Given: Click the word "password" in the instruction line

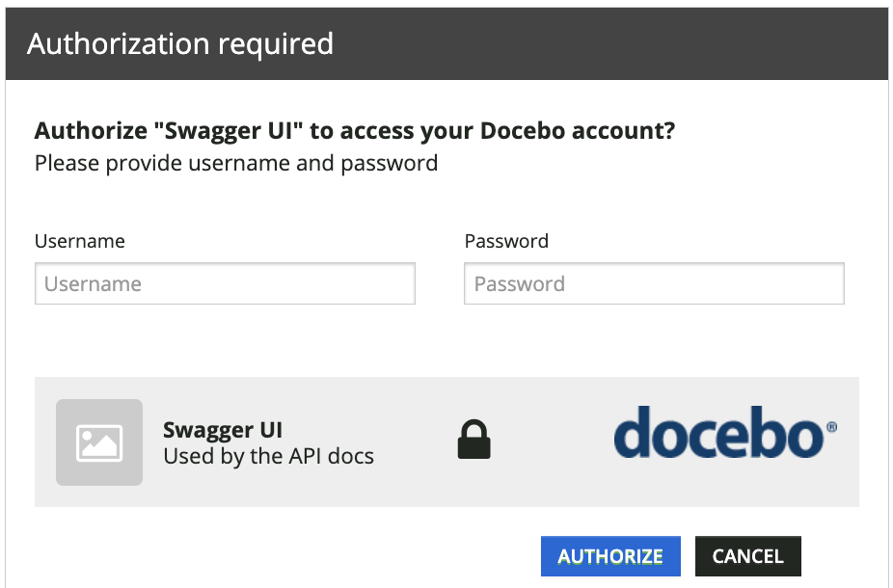Looking at the screenshot, I should (390, 165).
